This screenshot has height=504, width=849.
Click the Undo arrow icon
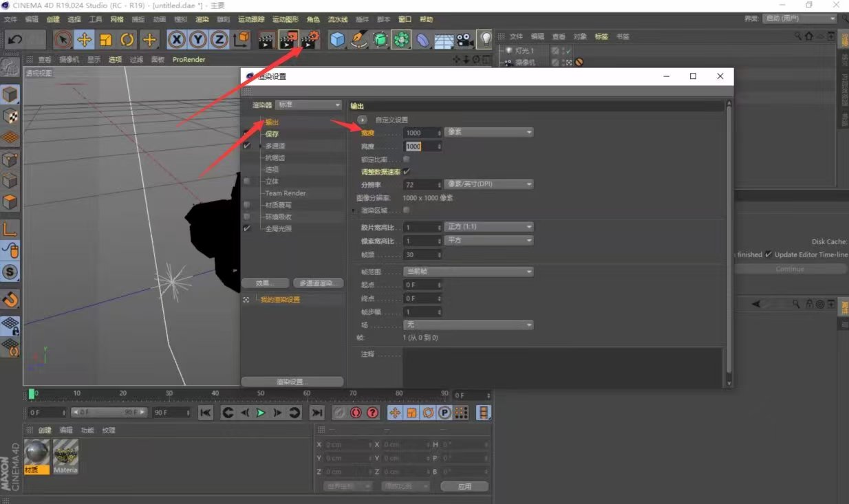tap(14, 40)
